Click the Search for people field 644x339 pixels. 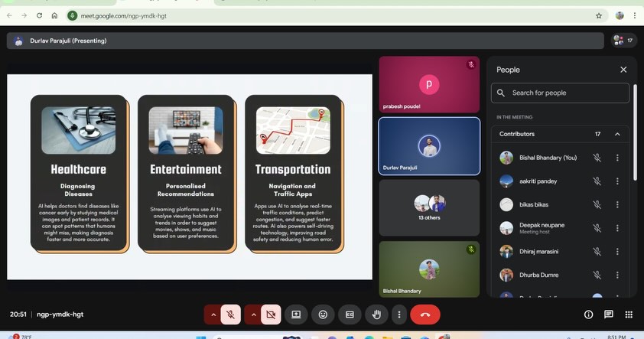tap(560, 93)
